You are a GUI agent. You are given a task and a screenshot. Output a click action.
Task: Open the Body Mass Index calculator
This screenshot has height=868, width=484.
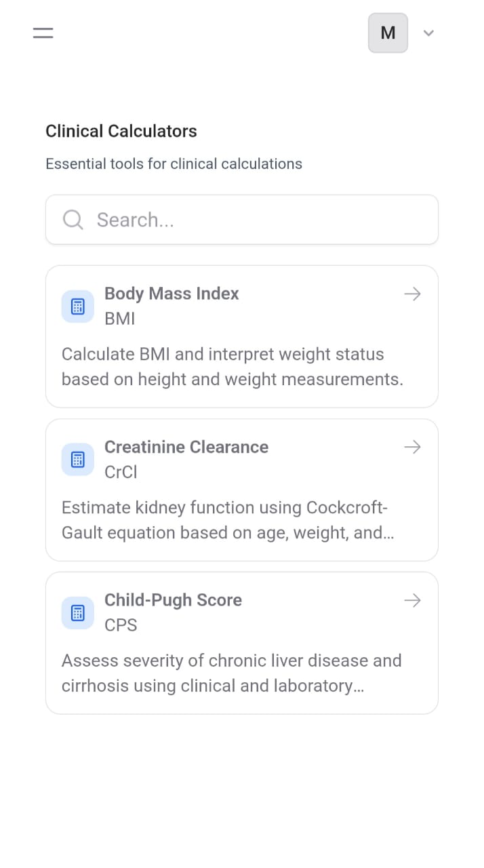point(242,336)
